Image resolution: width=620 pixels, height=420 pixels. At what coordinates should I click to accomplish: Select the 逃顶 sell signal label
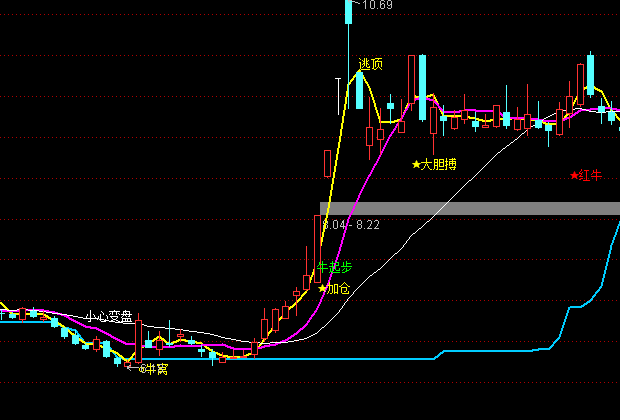[371, 64]
